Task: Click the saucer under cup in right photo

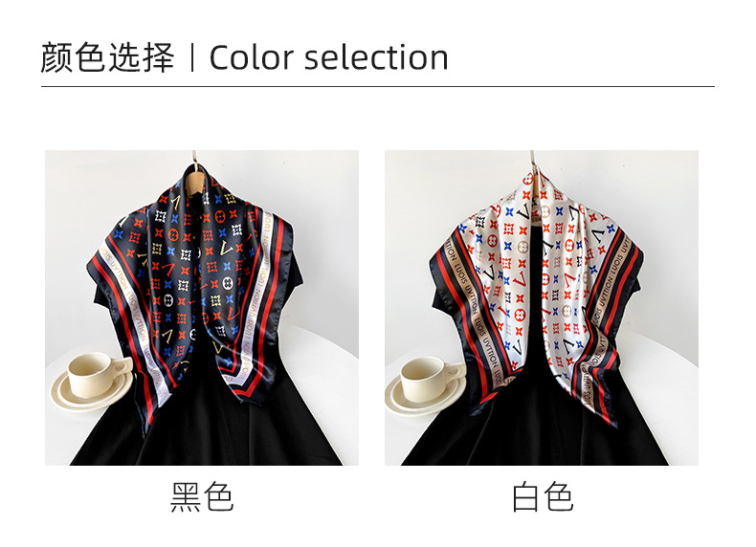Action: coord(426,398)
